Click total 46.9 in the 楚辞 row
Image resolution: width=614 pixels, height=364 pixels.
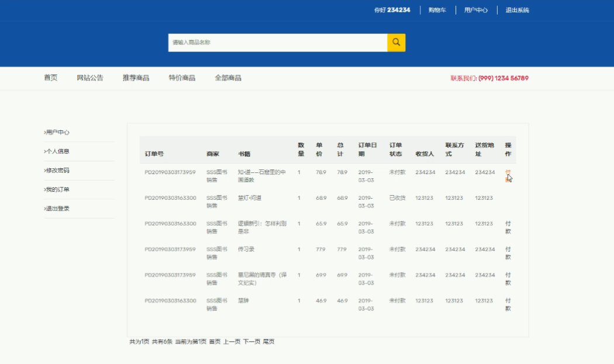coord(342,300)
